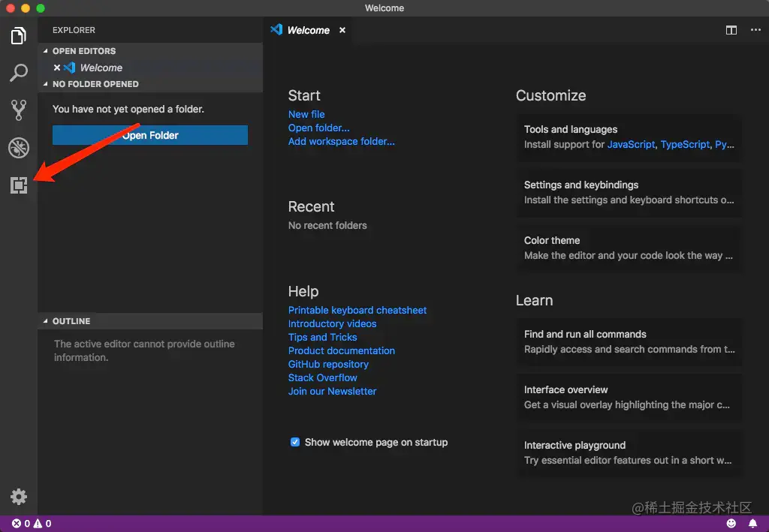Open the Manage gear icon

tap(19, 496)
